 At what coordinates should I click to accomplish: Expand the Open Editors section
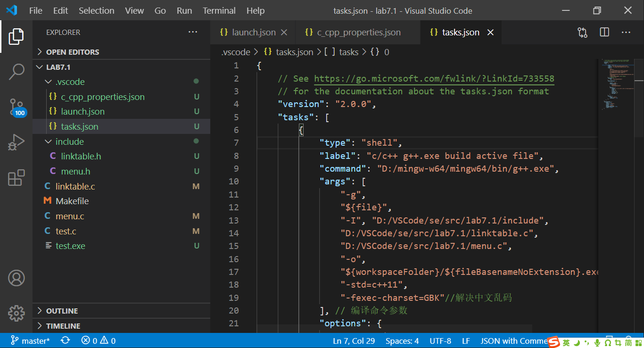[x=122, y=52]
